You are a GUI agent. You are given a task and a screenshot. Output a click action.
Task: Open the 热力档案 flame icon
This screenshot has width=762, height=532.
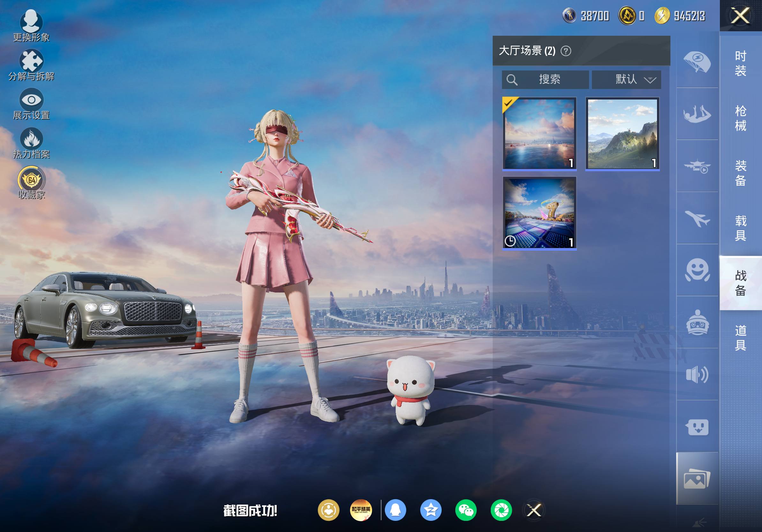click(31, 143)
